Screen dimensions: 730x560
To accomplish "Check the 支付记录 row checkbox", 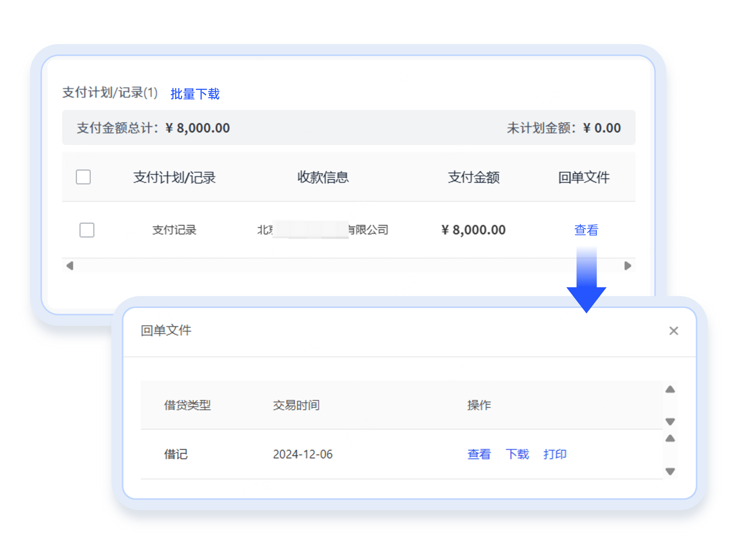I will click(x=87, y=230).
